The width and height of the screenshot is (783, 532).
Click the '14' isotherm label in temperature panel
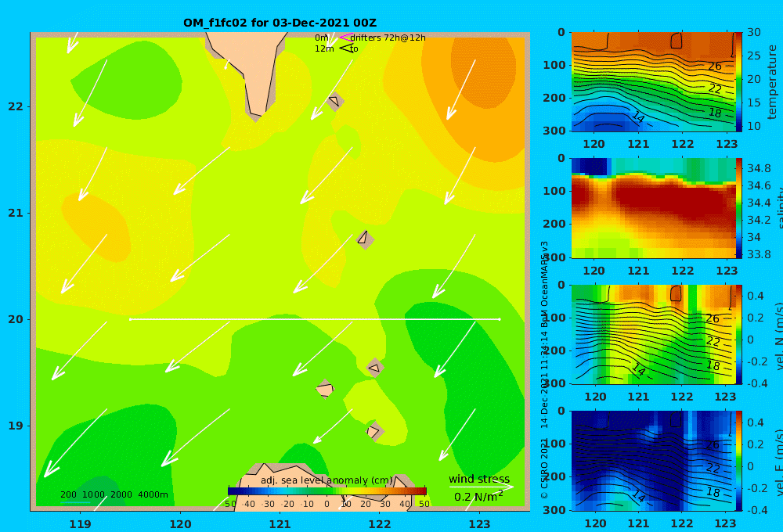638,117
